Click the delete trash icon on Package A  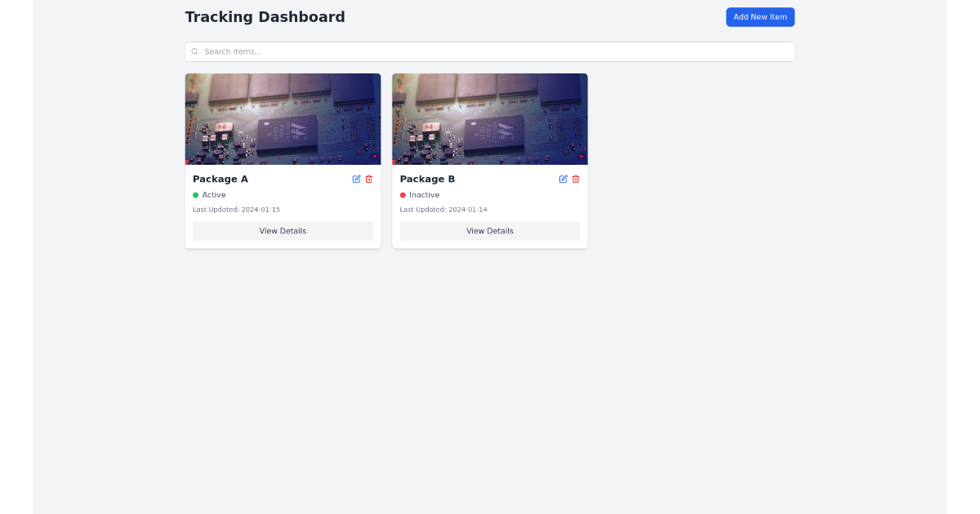[x=368, y=179]
